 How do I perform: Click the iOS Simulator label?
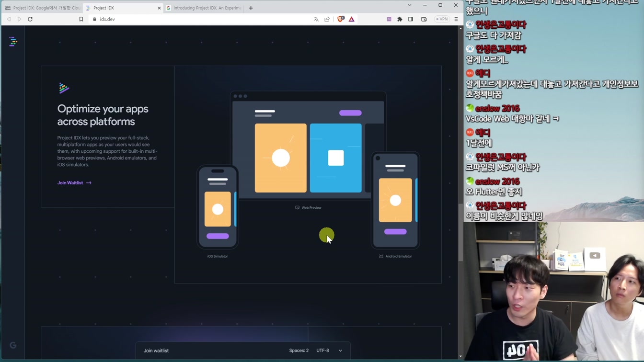(218, 256)
